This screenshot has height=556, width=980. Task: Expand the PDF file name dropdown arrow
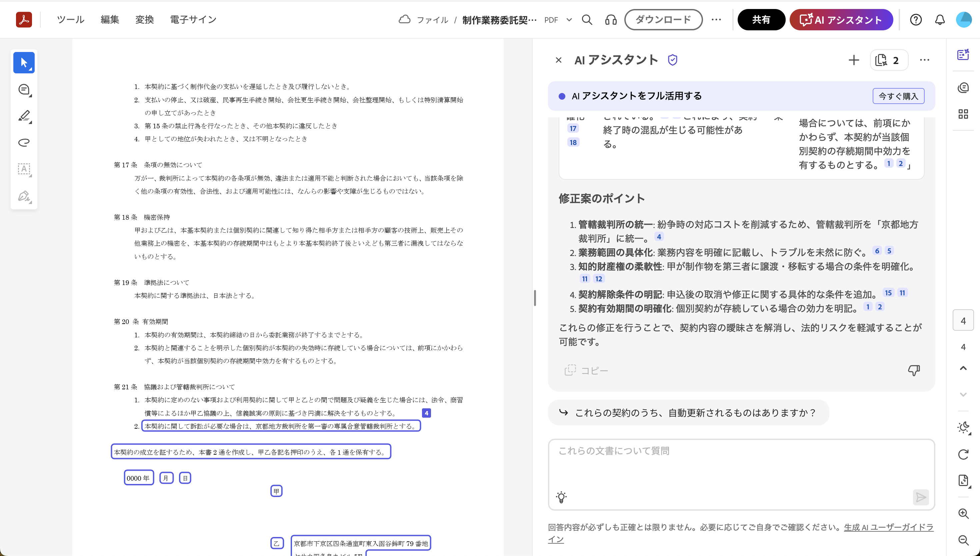pyautogui.click(x=569, y=20)
